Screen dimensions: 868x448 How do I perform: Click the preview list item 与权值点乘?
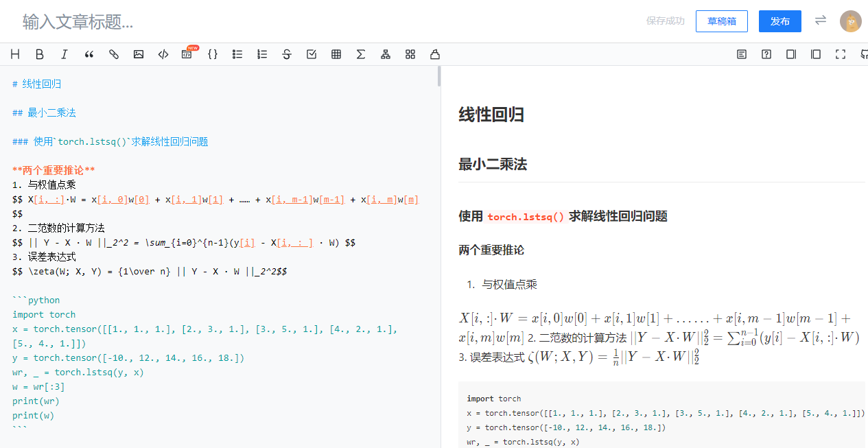pyautogui.click(x=509, y=284)
